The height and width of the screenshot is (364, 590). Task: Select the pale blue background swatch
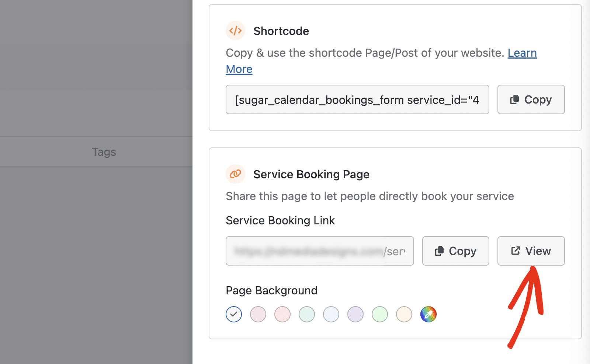(331, 314)
